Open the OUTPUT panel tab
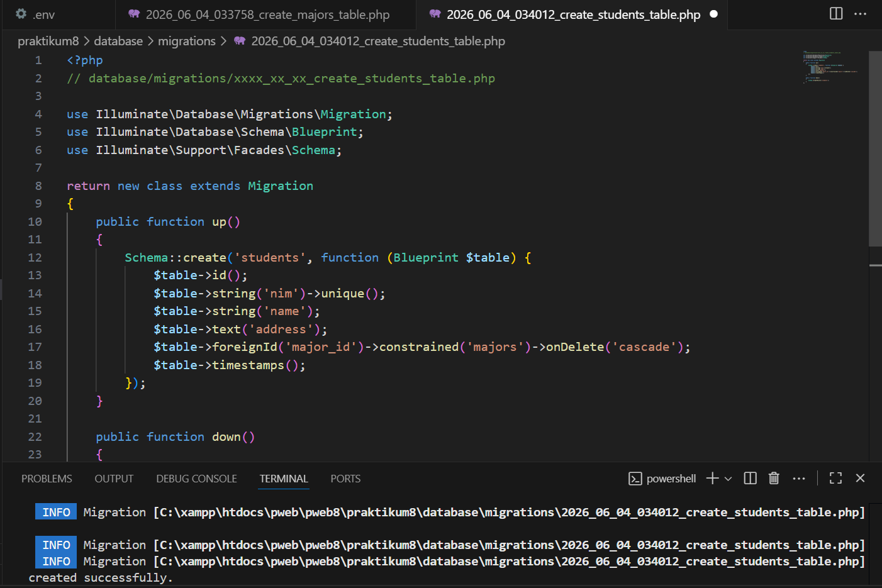Viewport: 882px width, 588px height. 114,479
